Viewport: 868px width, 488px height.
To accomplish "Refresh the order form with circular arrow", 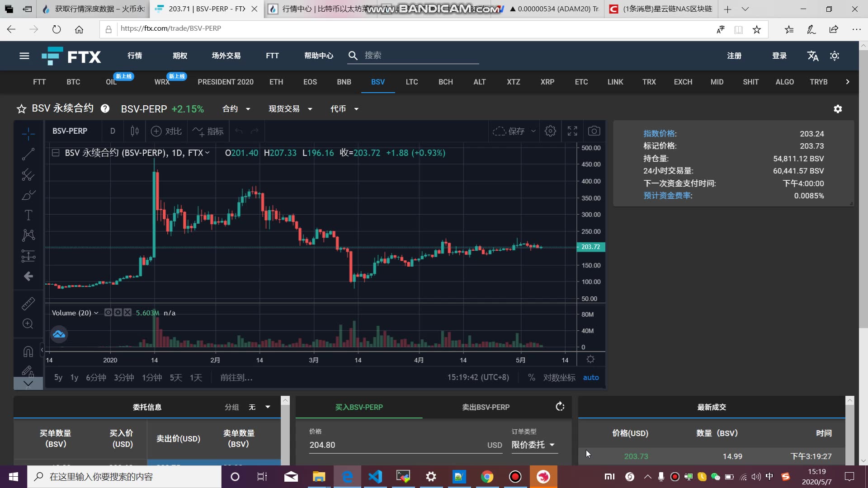I will pyautogui.click(x=560, y=407).
